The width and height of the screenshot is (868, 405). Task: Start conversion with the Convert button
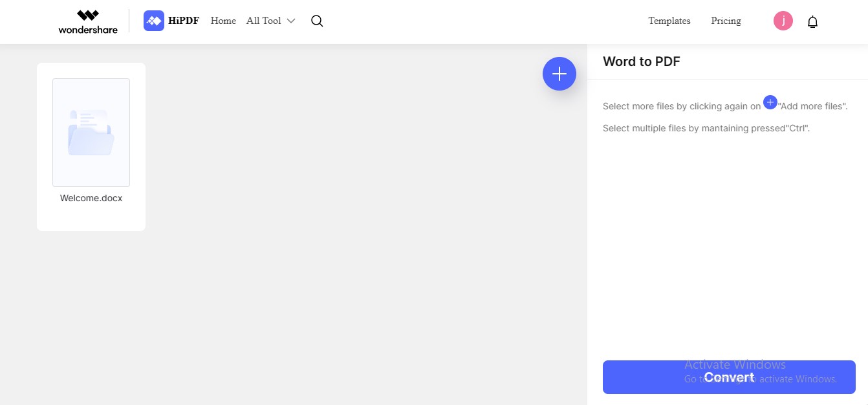(x=729, y=377)
